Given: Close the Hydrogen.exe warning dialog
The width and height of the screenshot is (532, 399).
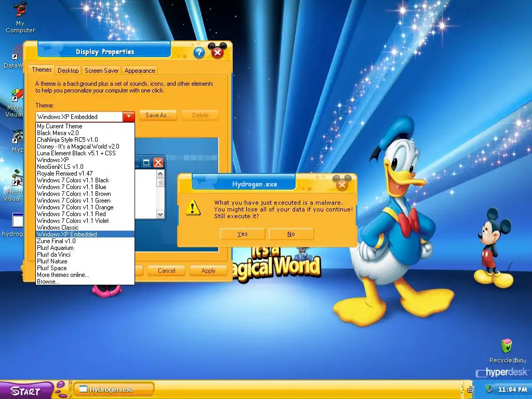Looking at the screenshot, I should pyautogui.click(x=342, y=184).
